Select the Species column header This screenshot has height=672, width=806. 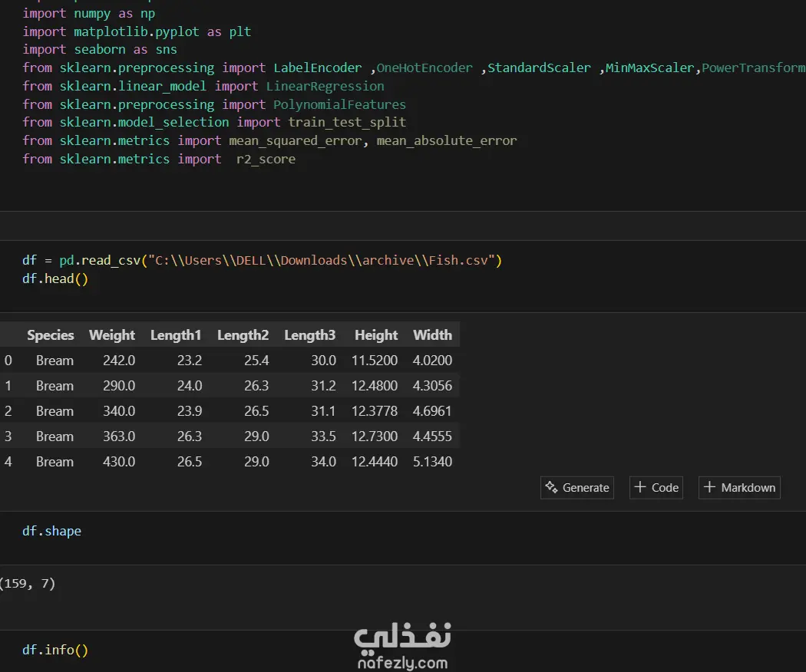click(51, 335)
